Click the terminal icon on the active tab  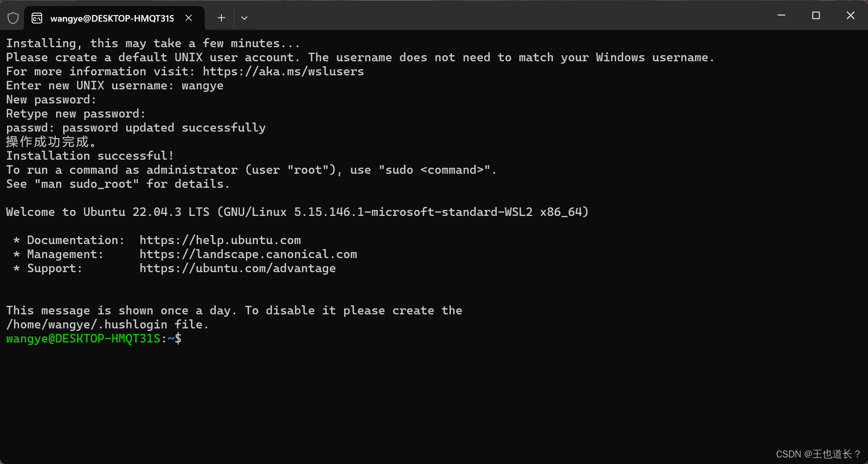click(36, 18)
